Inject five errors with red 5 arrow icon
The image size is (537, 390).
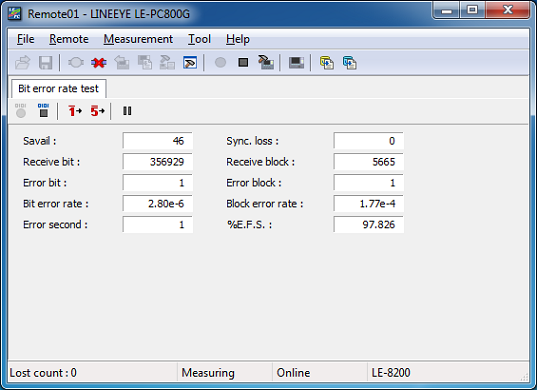[97, 111]
